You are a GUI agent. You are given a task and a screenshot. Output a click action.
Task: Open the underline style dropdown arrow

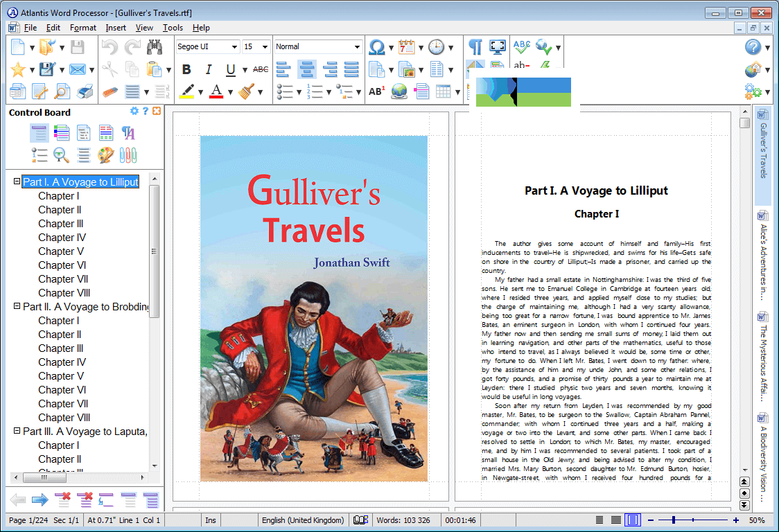[x=245, y=70]
